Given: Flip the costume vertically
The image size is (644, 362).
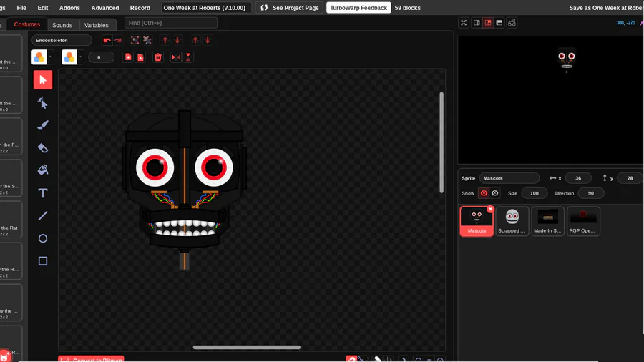Looking at the screenshot, I should pos(188,57).
